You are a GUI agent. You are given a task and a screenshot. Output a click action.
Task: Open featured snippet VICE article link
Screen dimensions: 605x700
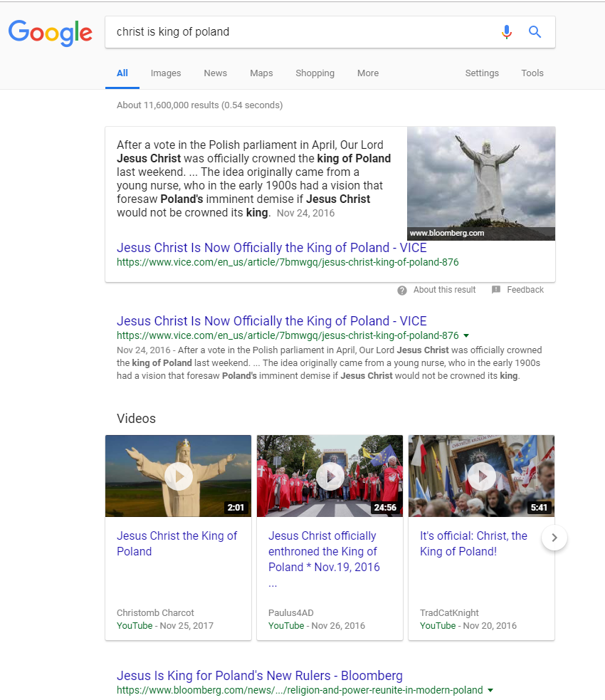272,248
